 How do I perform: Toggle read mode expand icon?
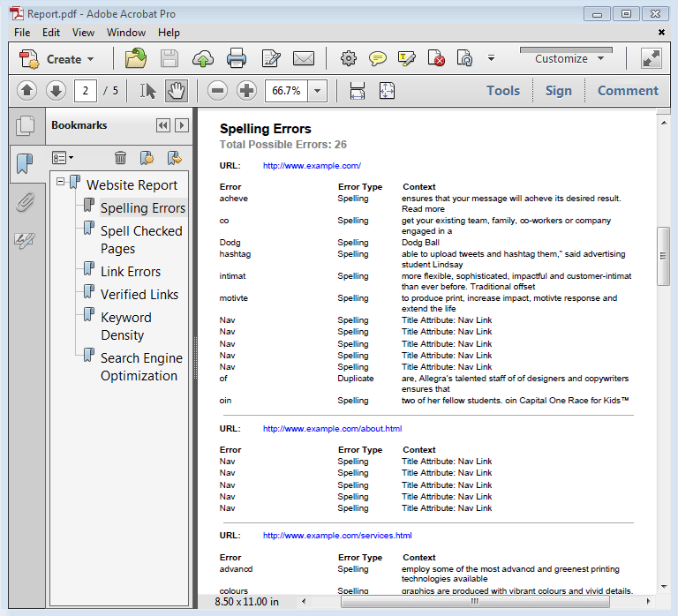(652, 58)
